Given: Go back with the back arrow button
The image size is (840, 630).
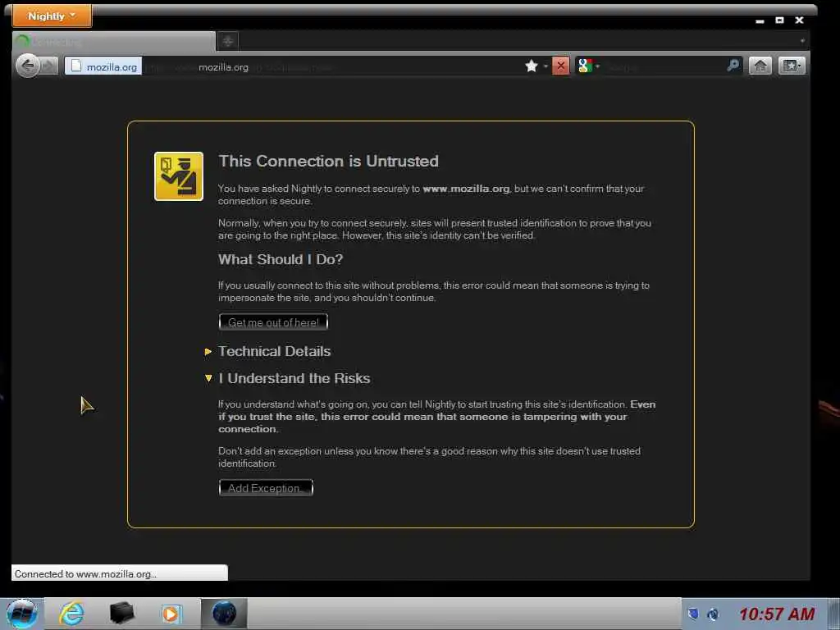Looking at the screenshot, I should (27, 66).
